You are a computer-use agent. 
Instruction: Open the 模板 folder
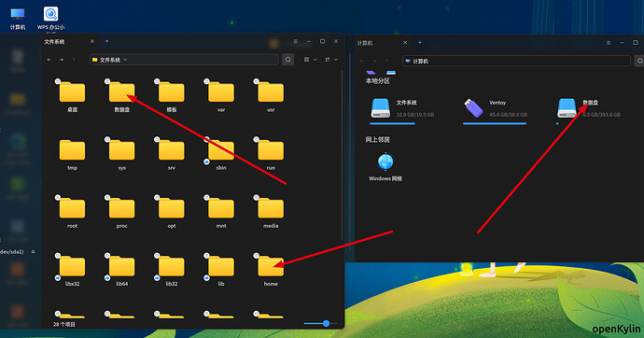coord(172,92)
